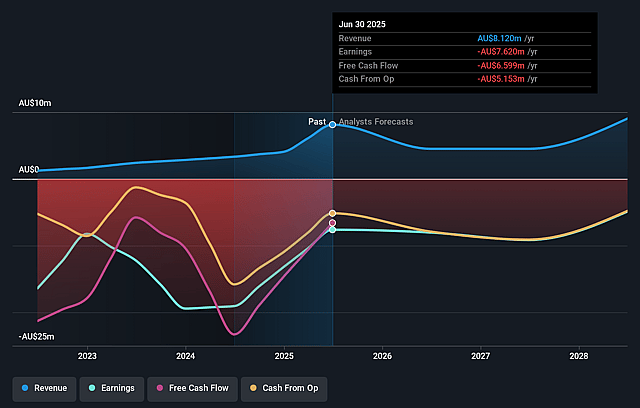The image size is (640, 408).
Task: Click the AU$0 y-axis label
Action: coord(29,169)
